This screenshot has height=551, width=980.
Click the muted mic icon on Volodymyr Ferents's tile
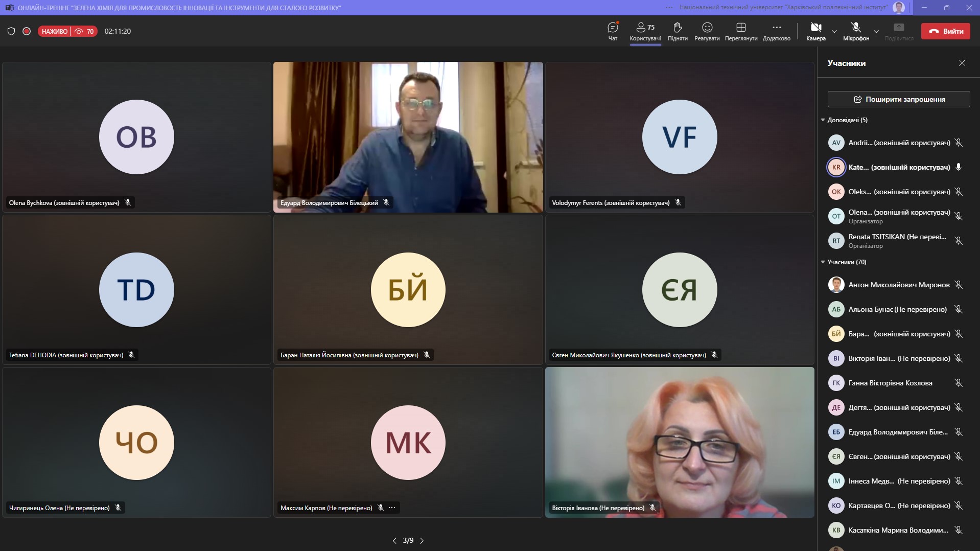tap(678, 202)
